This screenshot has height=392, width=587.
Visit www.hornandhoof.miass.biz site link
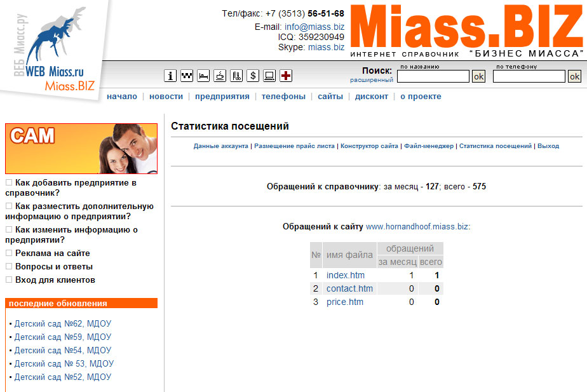point(417,227)
